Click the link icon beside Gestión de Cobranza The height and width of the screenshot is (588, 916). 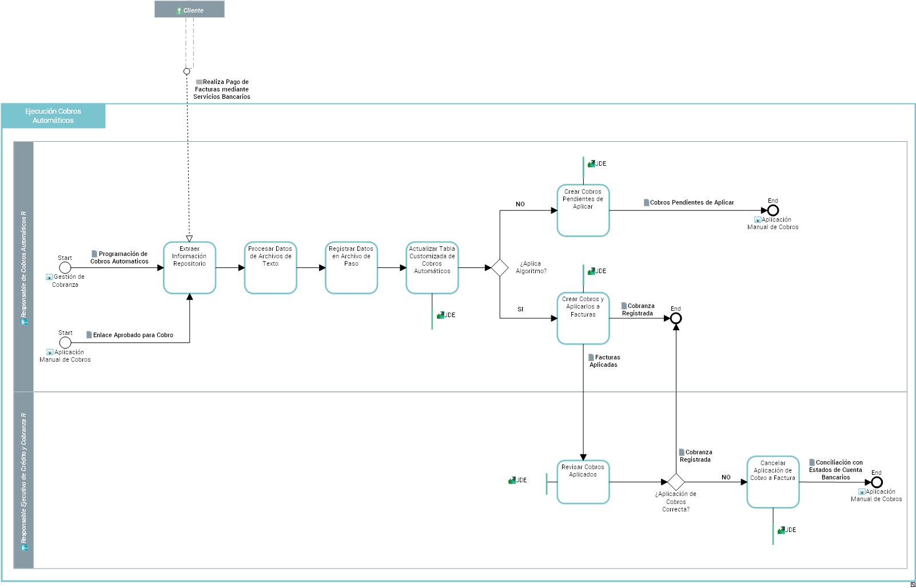coord(49,277)
